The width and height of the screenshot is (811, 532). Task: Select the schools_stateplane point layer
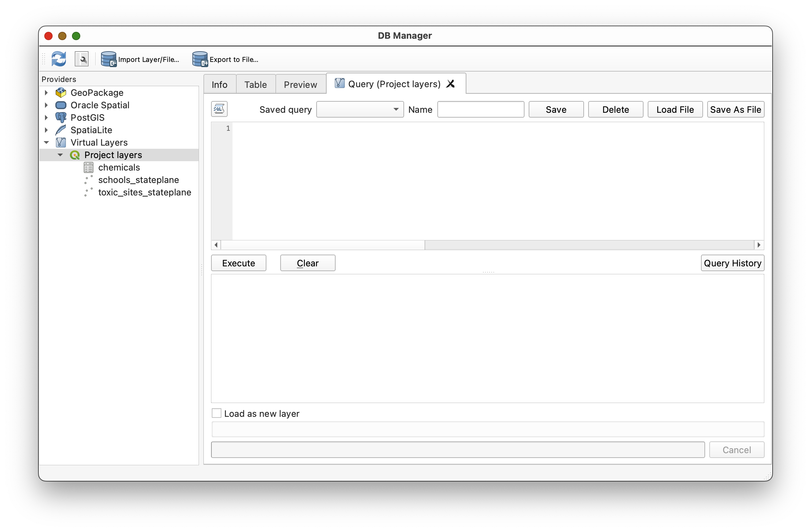(x=138, y=180)
